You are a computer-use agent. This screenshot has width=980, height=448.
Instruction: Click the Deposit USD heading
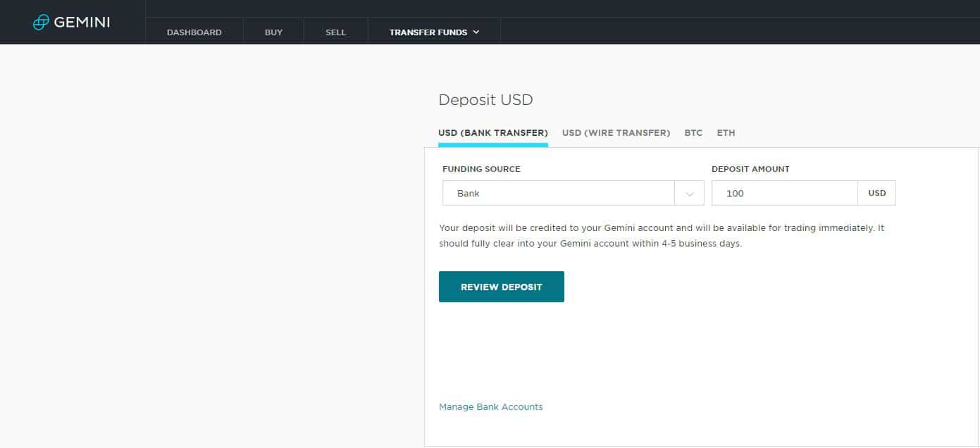coord(485,100)
